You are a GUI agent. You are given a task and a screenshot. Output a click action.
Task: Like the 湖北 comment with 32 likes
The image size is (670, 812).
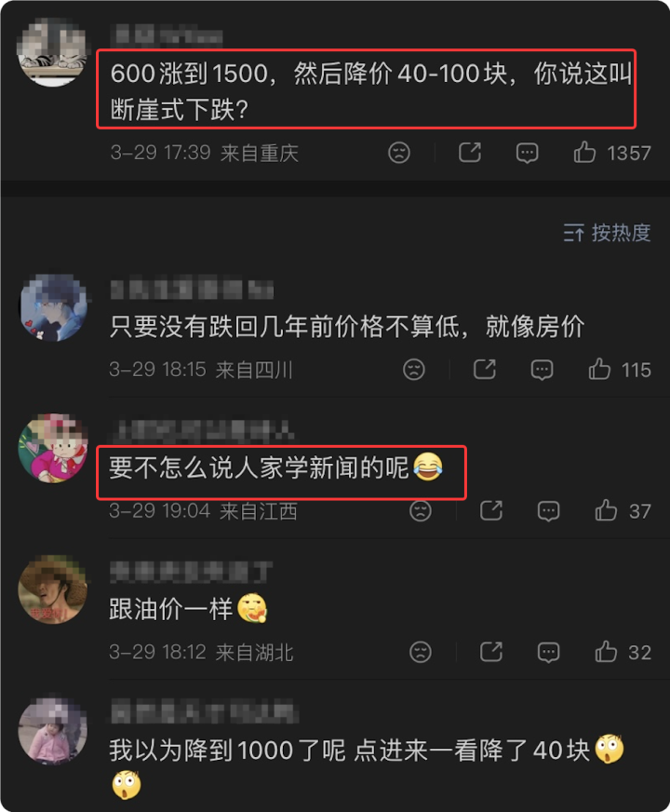[x=606, y=652]
